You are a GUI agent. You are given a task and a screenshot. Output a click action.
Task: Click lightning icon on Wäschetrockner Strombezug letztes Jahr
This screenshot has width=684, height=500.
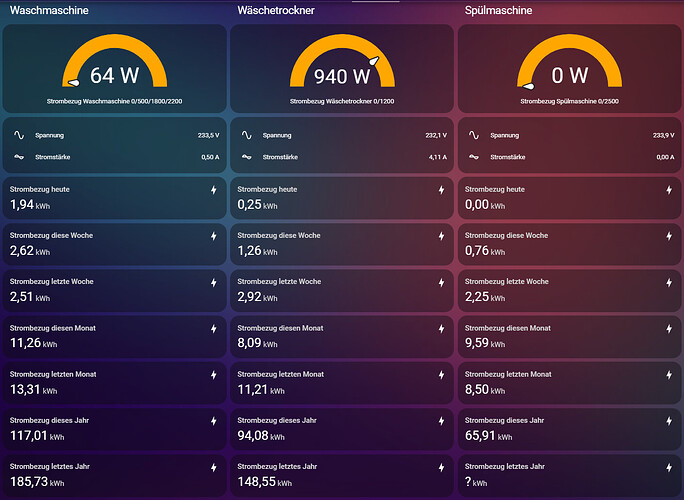[x=441, y=467]
